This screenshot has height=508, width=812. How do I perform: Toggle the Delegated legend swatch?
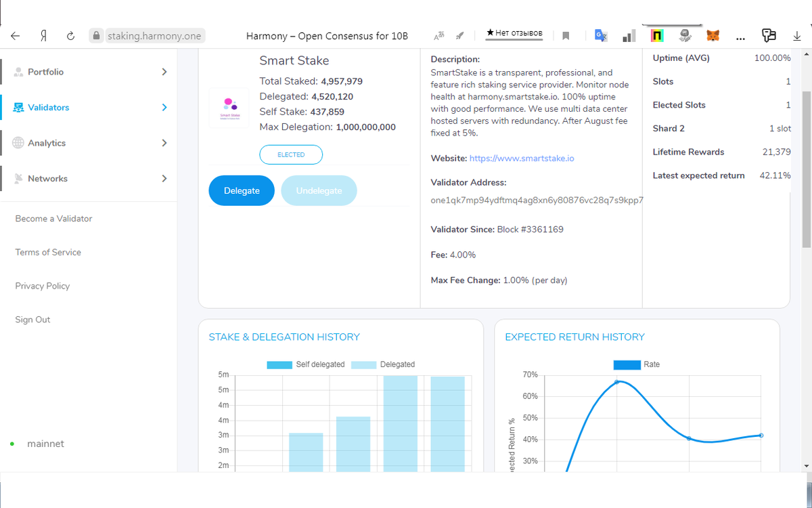[364, 364]
